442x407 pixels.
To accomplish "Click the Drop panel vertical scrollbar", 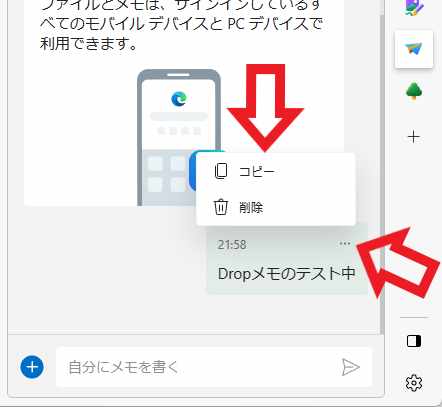I will (x=382, y=167).
